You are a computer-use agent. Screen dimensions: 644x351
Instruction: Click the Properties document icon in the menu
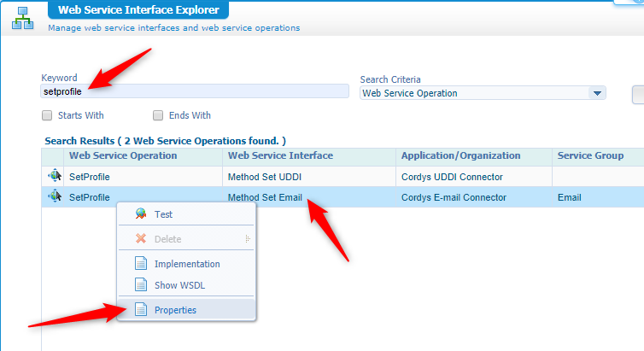(140, 310)
